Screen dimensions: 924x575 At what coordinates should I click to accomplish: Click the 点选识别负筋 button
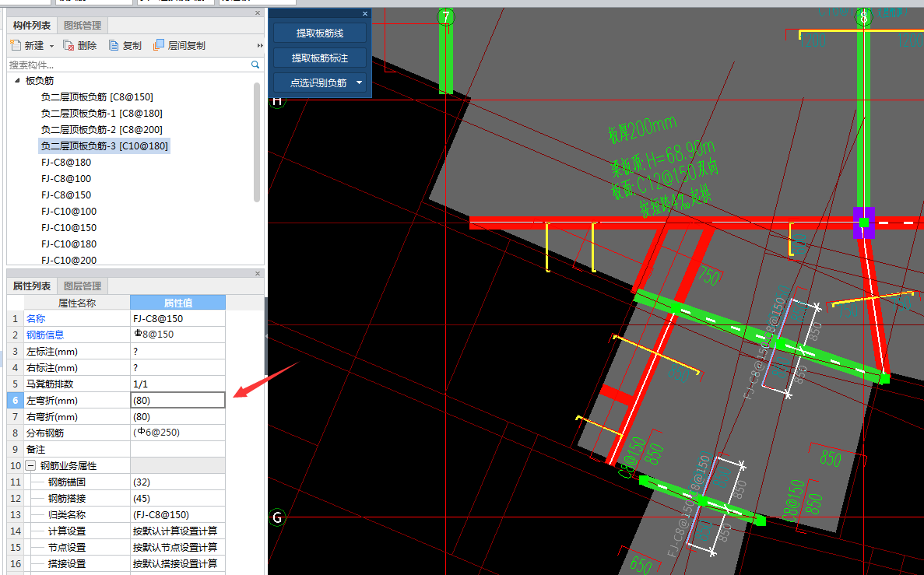point(318,82)
